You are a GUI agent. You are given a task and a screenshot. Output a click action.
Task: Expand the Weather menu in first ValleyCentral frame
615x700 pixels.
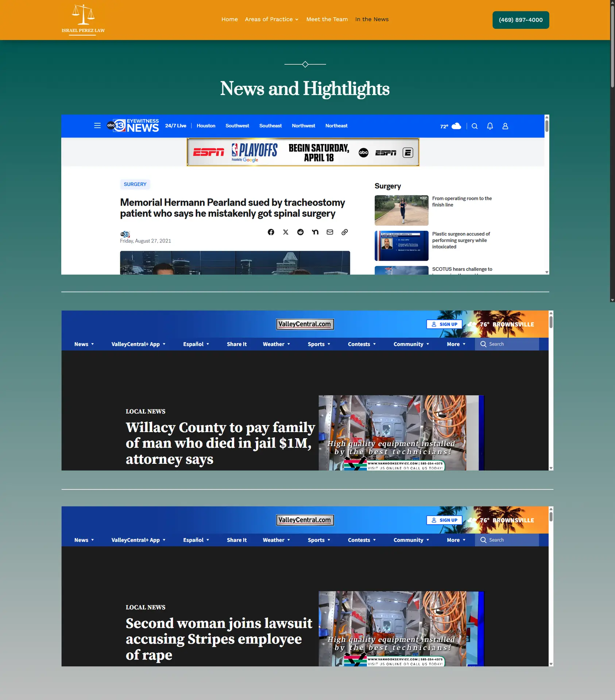click(276, 344)
